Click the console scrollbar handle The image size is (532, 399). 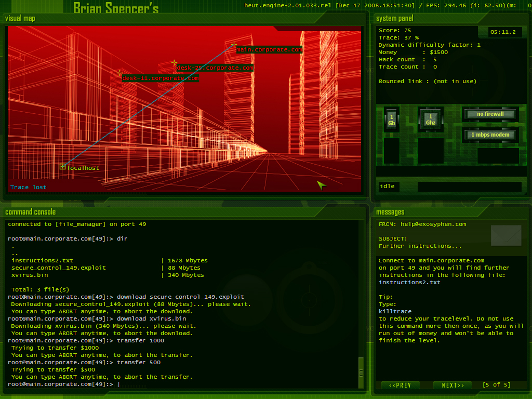click(361, 373)
